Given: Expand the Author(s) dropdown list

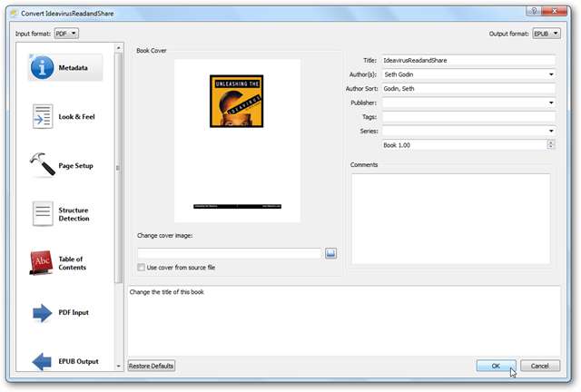Looking at the screenshot, I should click(551, 74).
